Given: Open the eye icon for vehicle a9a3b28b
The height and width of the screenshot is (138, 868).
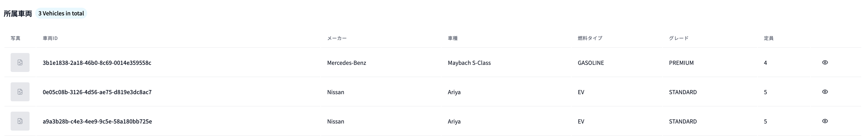Looking at the screenshot, I should (825, 121).
